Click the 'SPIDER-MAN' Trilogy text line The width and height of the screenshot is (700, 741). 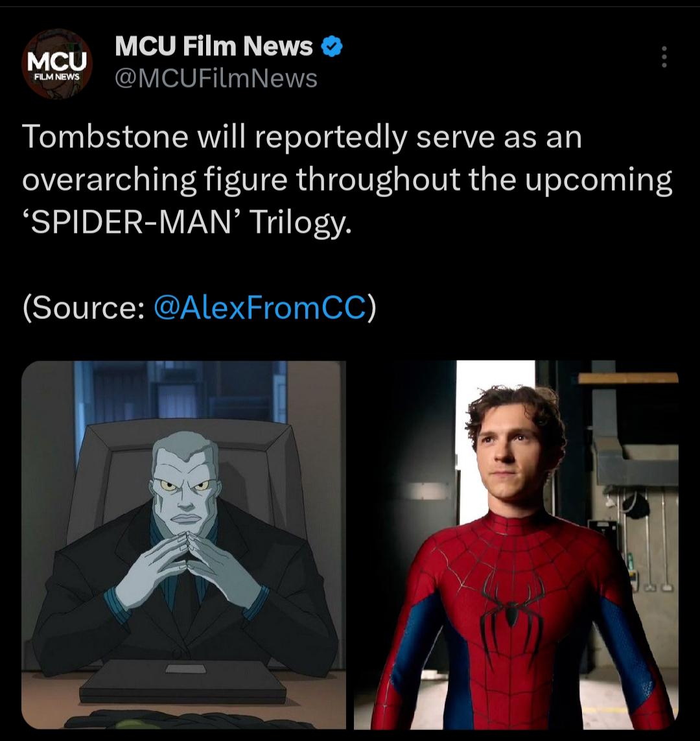click(187, 222)
